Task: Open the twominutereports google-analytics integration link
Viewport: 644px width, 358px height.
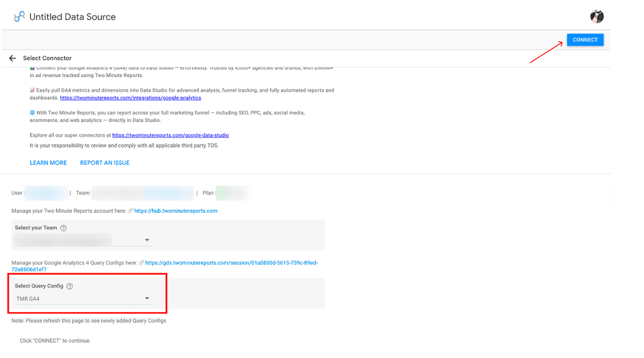Action: [130, 98]
